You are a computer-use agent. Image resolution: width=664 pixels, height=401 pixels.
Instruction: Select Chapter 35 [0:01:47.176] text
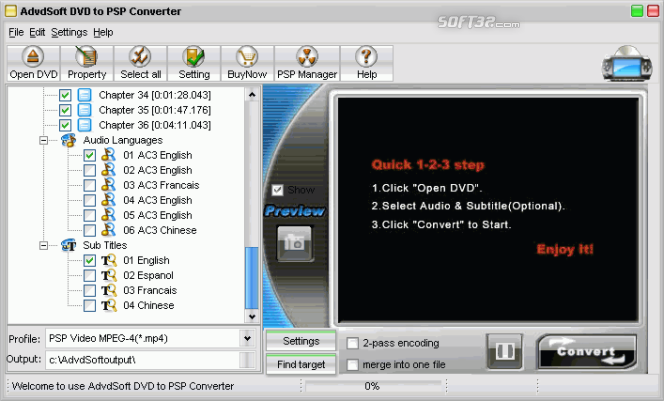155,110
